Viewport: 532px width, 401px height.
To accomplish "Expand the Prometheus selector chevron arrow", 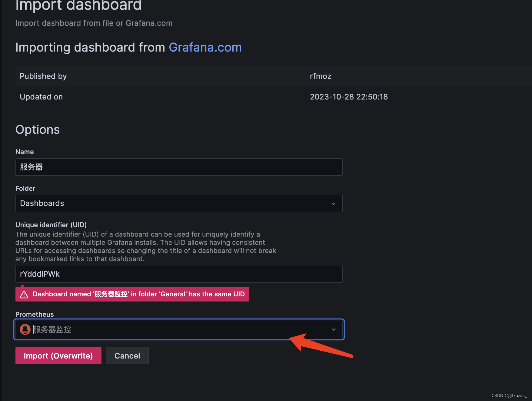I will pos(334,330).
